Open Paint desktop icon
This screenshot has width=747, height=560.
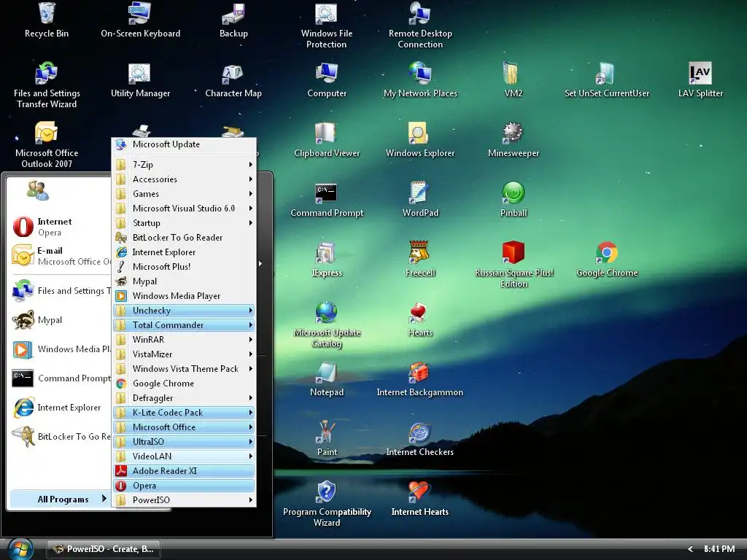click(326, 439)
